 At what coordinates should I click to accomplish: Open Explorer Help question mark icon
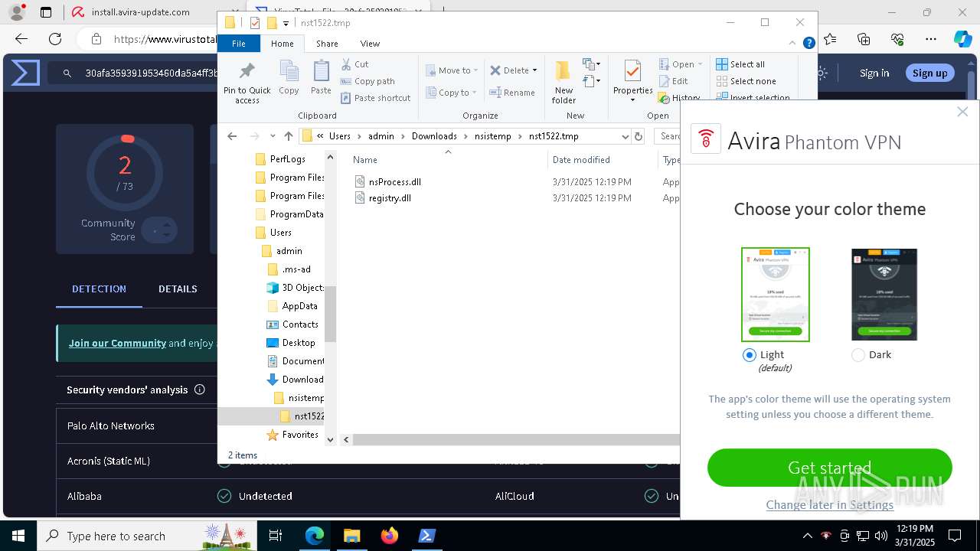pos(808,44)
